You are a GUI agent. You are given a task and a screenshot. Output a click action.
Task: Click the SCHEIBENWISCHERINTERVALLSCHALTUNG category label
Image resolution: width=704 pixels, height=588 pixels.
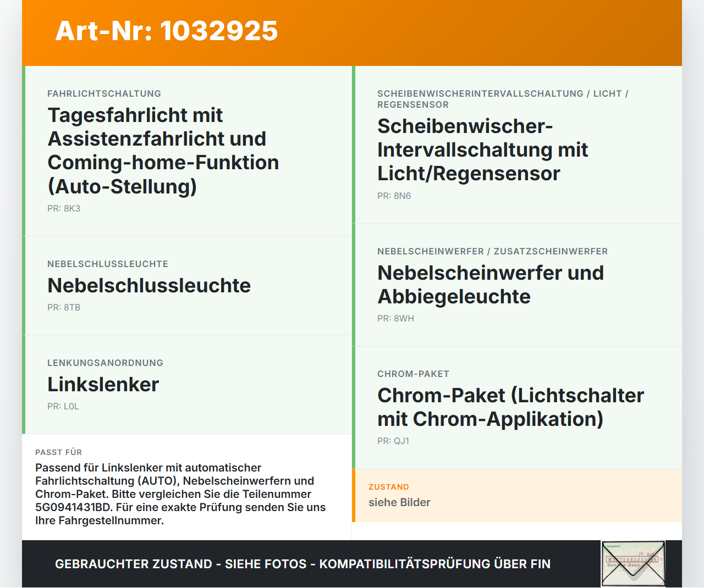coord(503,99)
